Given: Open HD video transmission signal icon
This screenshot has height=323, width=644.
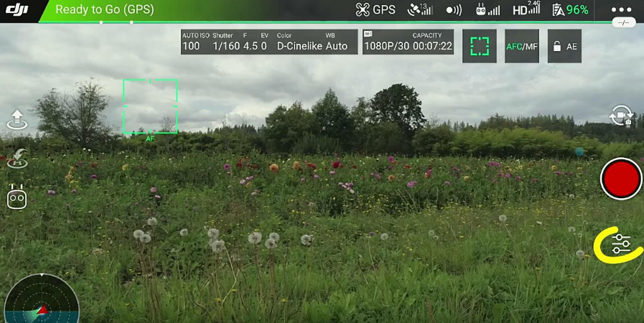Looking at the screenshot, I should pos(526,9).
